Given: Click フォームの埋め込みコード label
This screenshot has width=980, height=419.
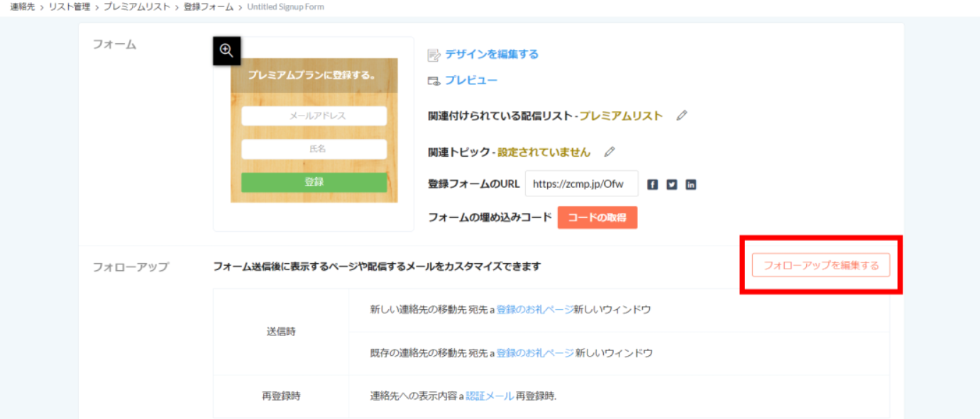Looking at the screenshot, I should tap(490, 218).
